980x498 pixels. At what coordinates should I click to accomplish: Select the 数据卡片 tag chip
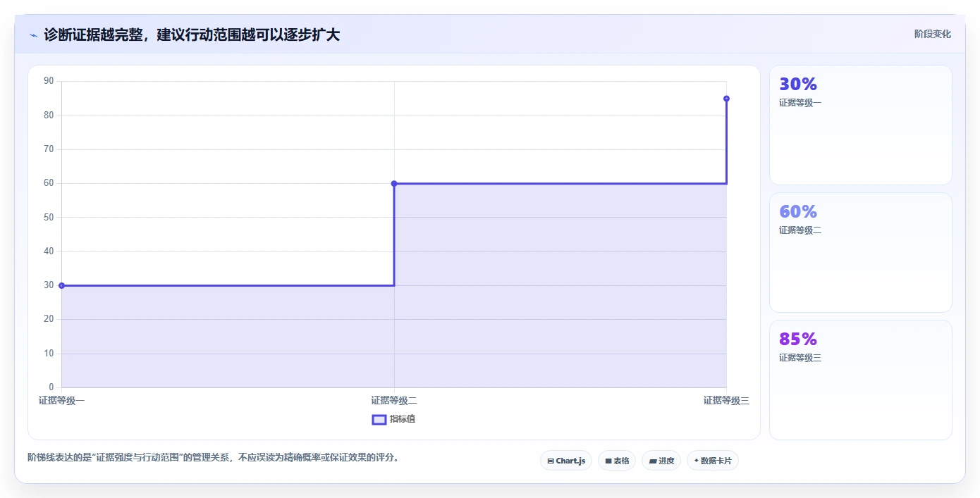713,461
